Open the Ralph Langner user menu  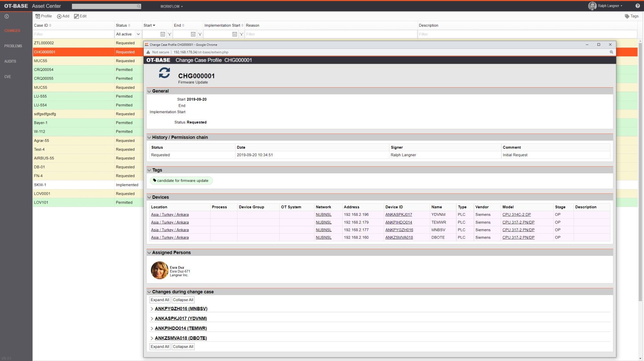(609, 6)
